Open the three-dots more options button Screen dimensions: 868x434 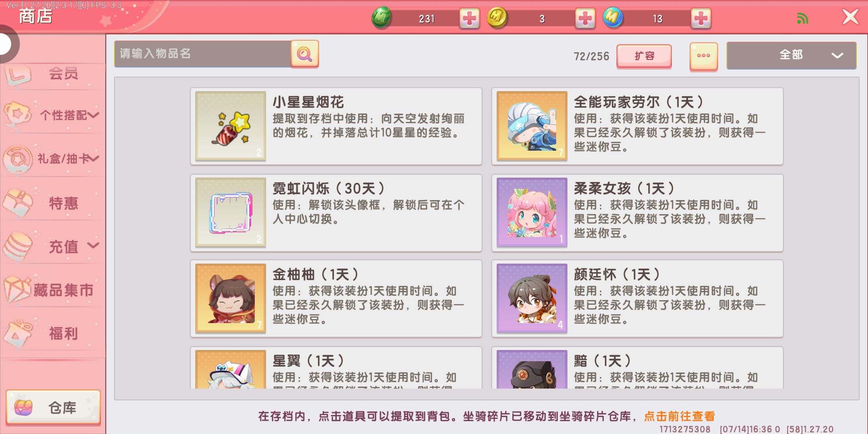click(x=704, y=56)
